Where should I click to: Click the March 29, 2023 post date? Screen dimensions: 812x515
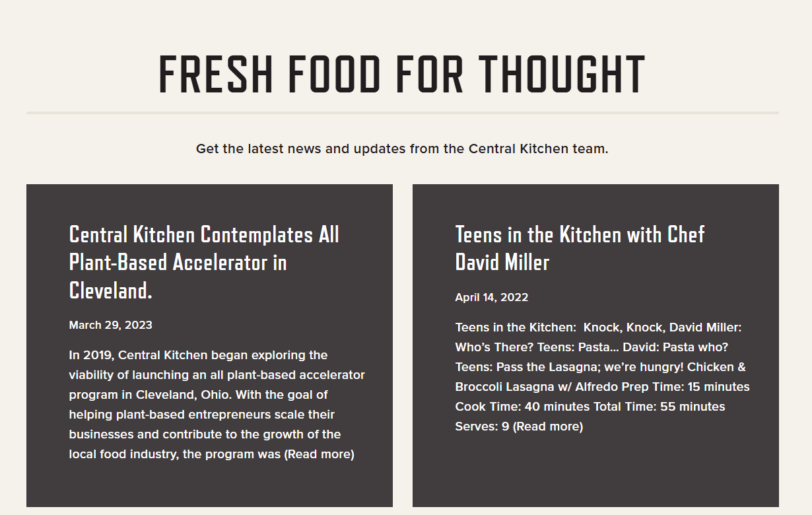click(110, 325)
